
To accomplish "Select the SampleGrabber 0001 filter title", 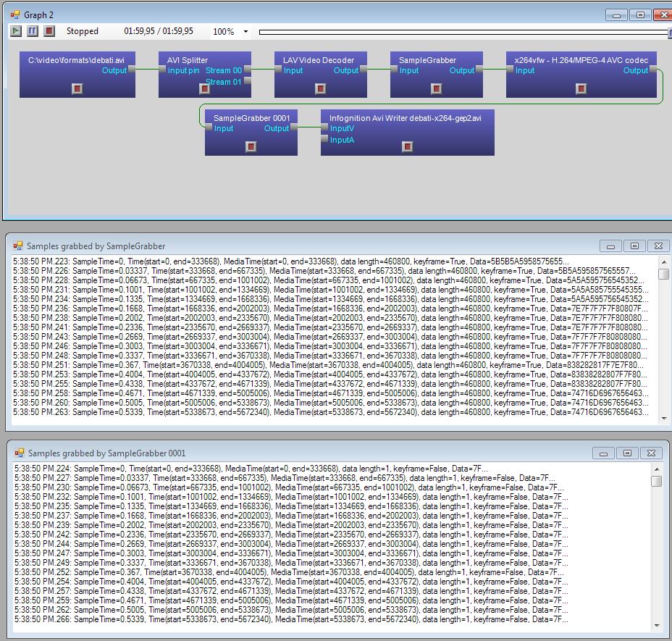I will tap(252, 118).
